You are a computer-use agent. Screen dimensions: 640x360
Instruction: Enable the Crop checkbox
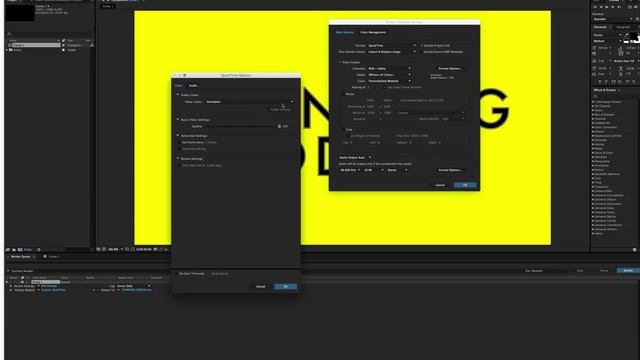[x=343, y=129]
